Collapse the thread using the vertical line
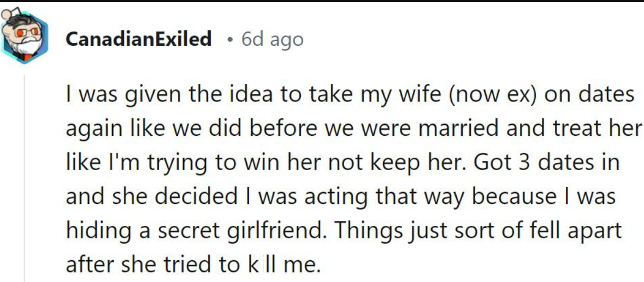 tap(25, 180)
